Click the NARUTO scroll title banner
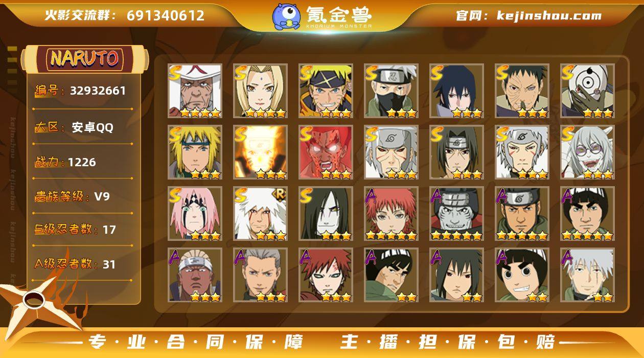The image size is (644, 358). coord(85,58)
